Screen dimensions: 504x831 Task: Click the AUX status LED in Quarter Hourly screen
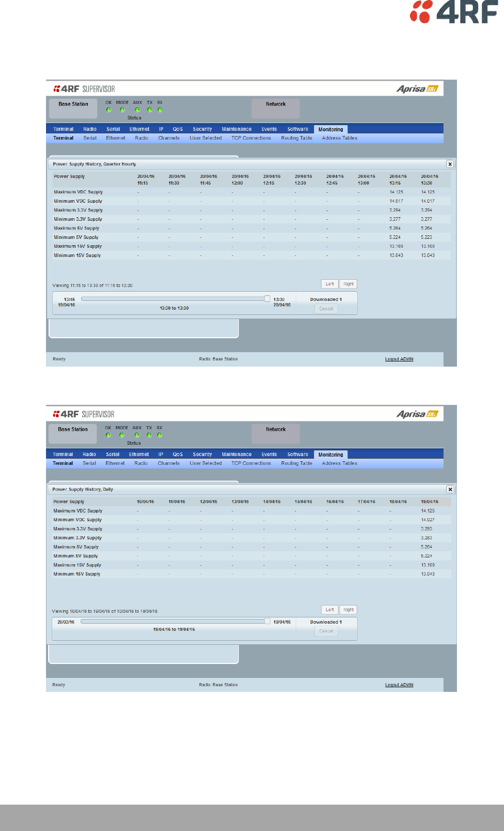tap(137, 110)
